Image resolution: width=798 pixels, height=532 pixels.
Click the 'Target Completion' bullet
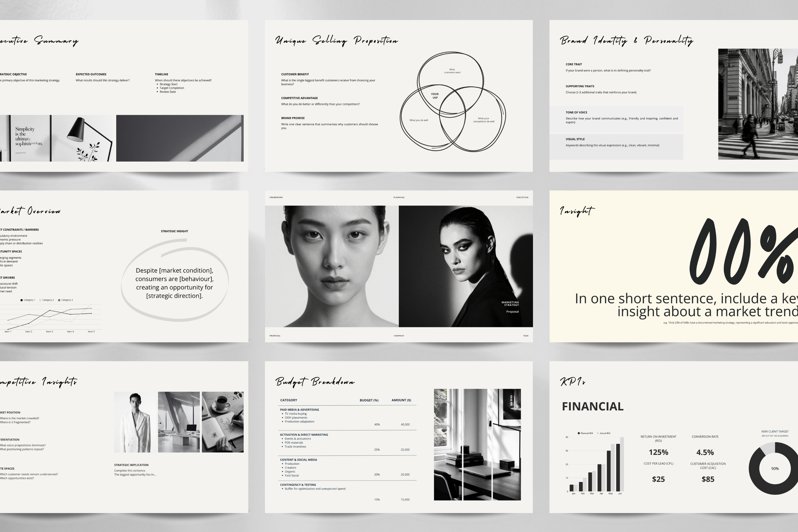172,88
